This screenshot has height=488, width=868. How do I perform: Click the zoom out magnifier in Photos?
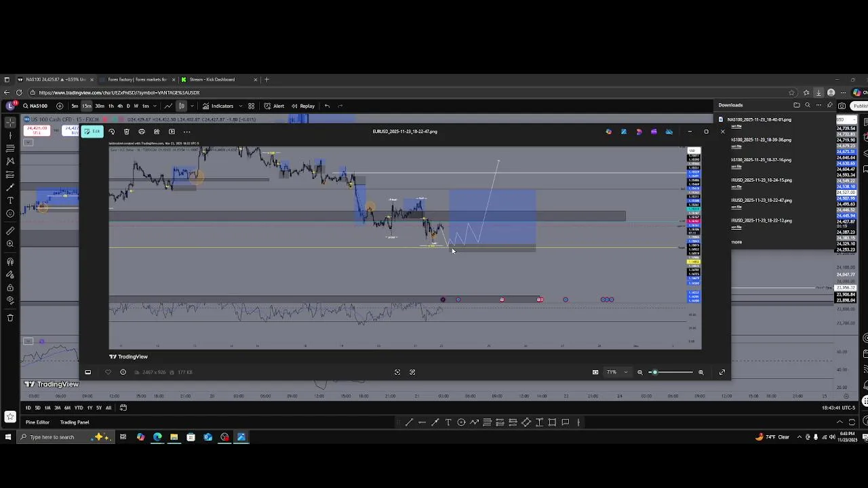639,372
